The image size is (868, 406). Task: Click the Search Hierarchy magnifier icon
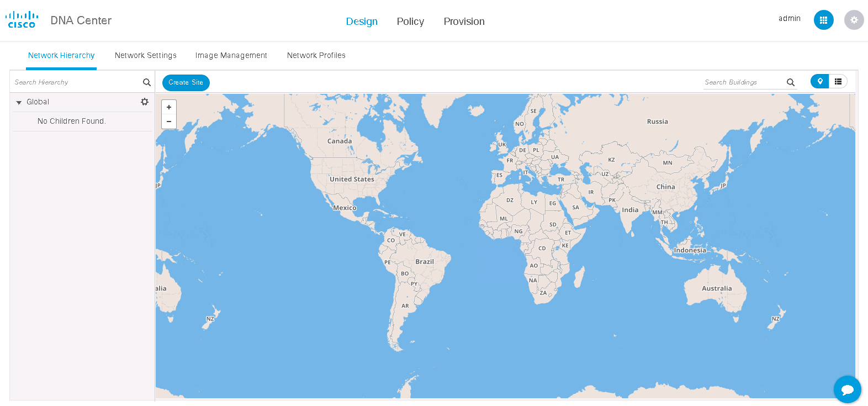pos(147,82)
